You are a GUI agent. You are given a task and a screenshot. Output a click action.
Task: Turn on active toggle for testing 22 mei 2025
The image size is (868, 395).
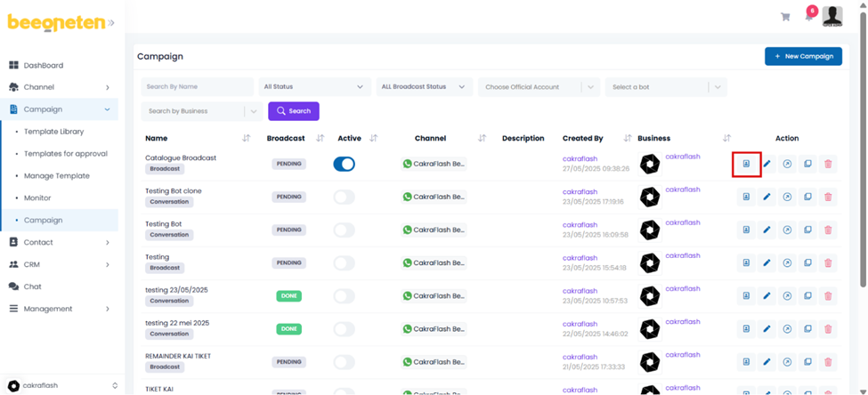[344, 328]
